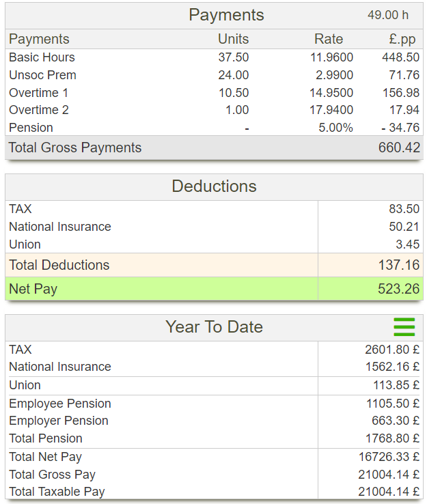Open the green hamburger menu icon
Screen dimensions: 427x504
(404, 327)
